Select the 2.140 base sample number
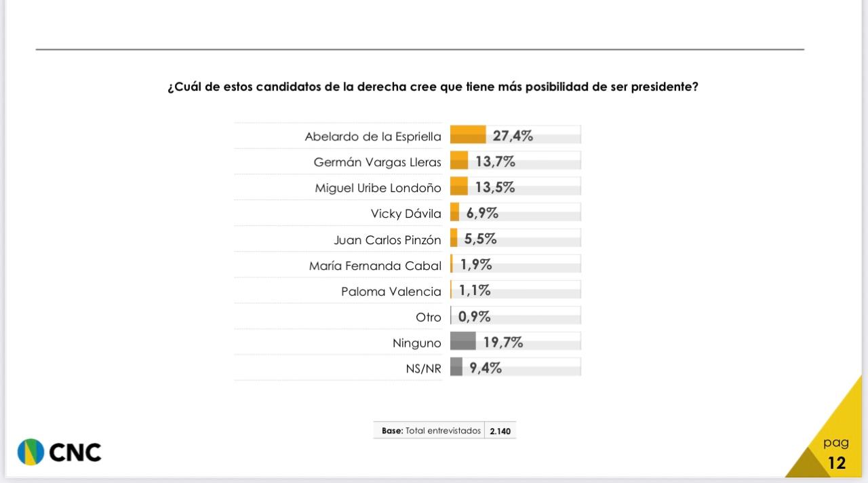This screenshot has height=483, width=868. click(500, 431)
